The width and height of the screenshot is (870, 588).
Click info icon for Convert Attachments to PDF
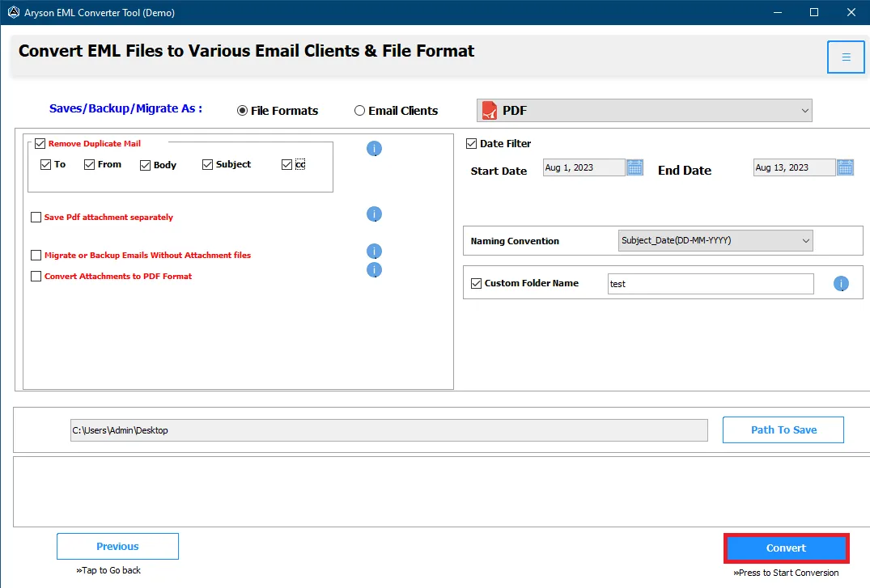[x=375, y=270]
